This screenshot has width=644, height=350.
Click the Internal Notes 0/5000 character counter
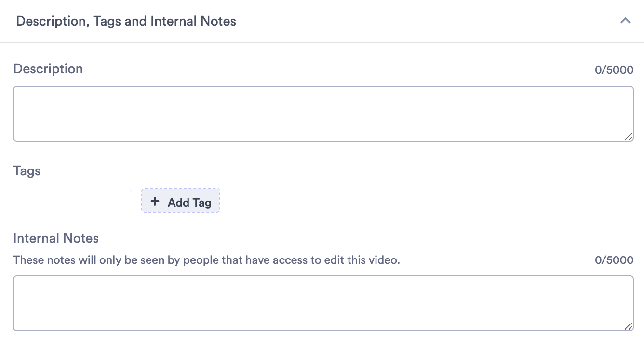[614, 260]
